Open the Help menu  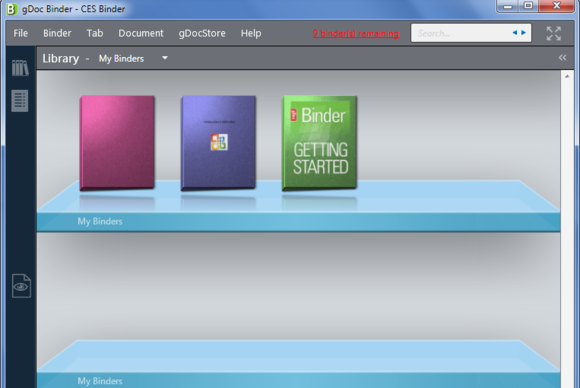pos(251,33)
